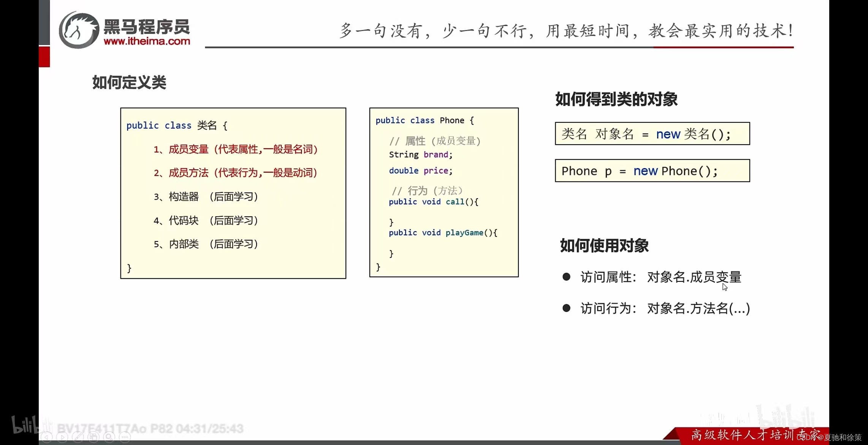The width and height of the screenshot is (868, 445).
Task: Click the Phone class code box
Action: [x=444, y=192]
